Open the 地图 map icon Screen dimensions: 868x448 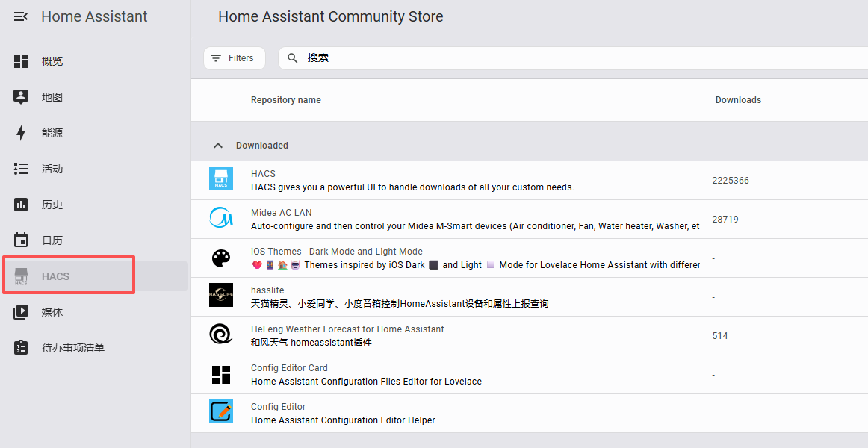pyautogui.click(x=20, y=97)
